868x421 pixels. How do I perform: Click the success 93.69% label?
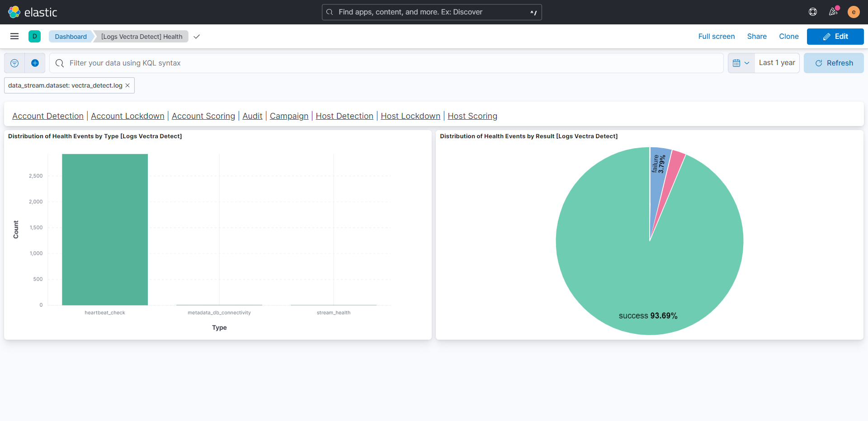(x=648, y=316)
